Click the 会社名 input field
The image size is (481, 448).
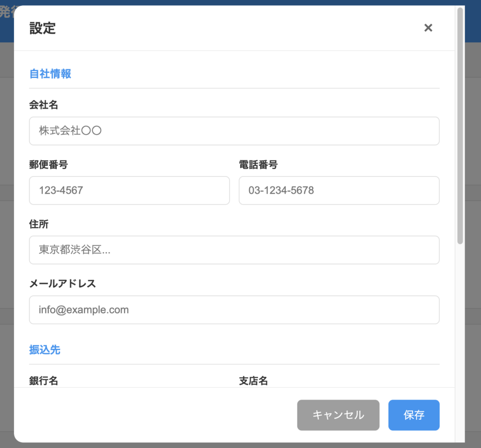click(234, 131)
